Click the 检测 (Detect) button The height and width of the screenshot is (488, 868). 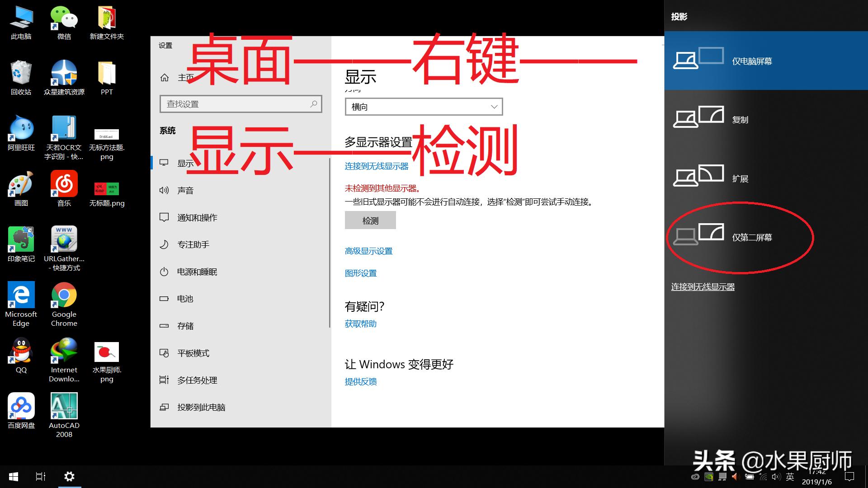370,220
